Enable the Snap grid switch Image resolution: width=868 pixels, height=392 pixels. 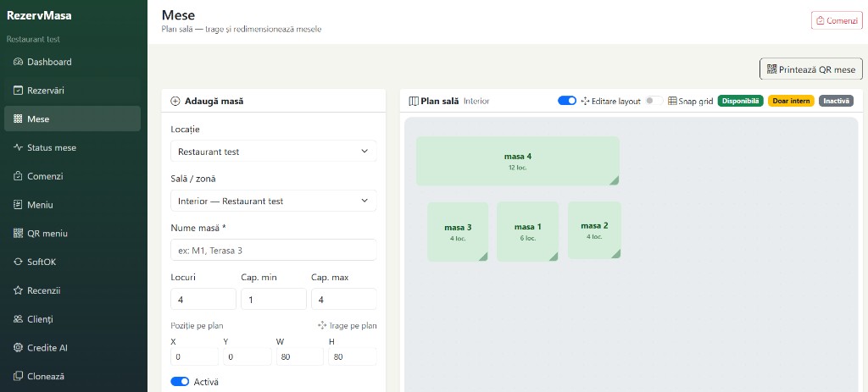click(x=654, y=101)
